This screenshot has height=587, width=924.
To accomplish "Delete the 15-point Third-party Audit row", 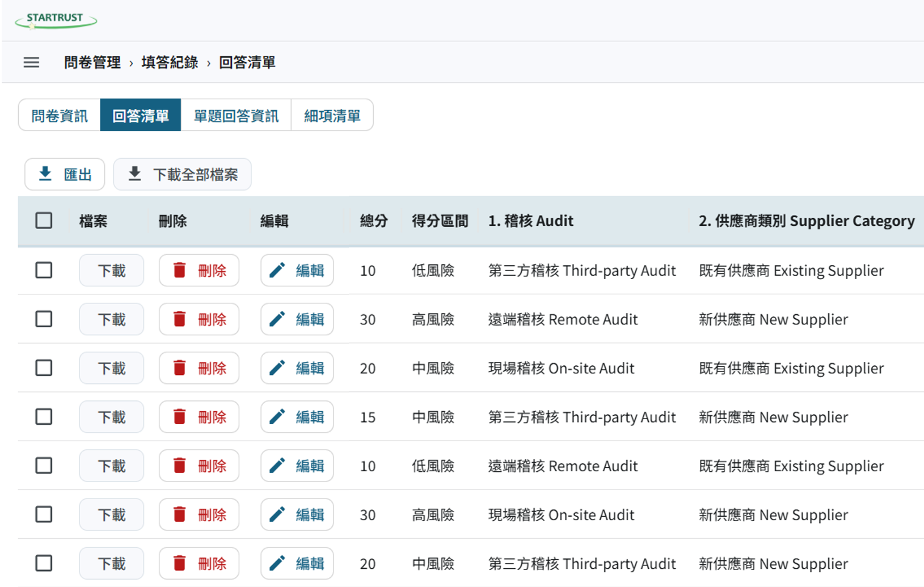I will 199,417.
